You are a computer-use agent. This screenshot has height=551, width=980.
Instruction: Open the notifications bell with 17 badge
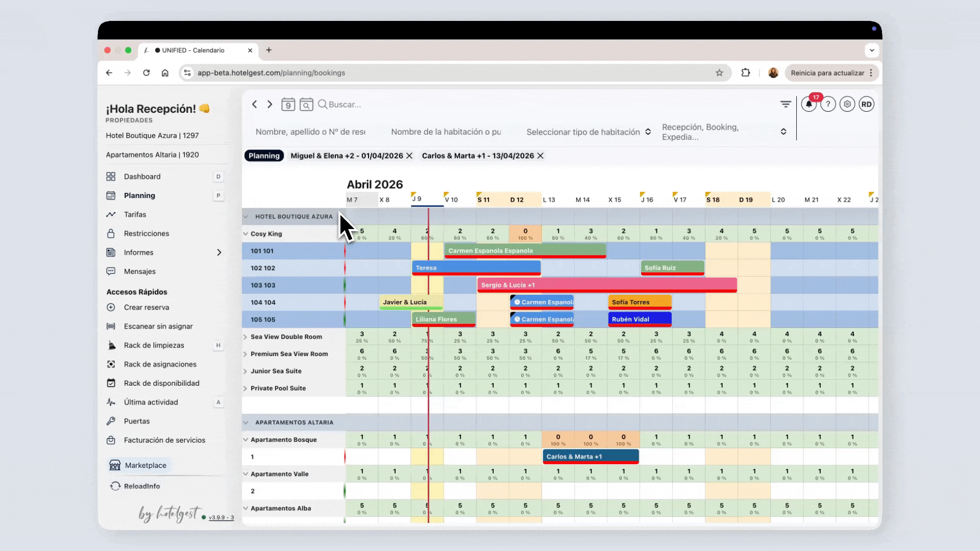[x=809, y=104]
